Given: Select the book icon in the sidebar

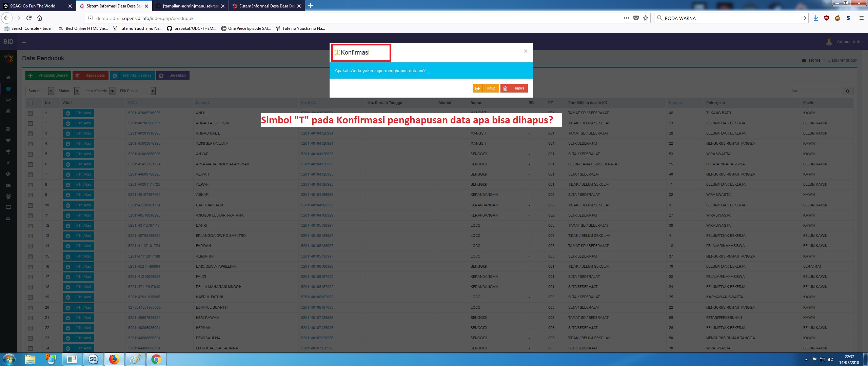Looking at the screenshot, I should pyautogui.click(x=8, y=111).
